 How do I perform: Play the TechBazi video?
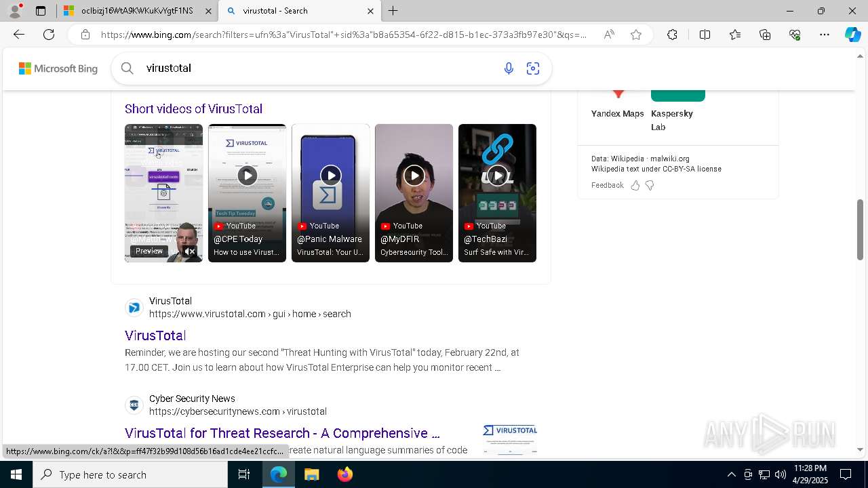tap(498, 176)
